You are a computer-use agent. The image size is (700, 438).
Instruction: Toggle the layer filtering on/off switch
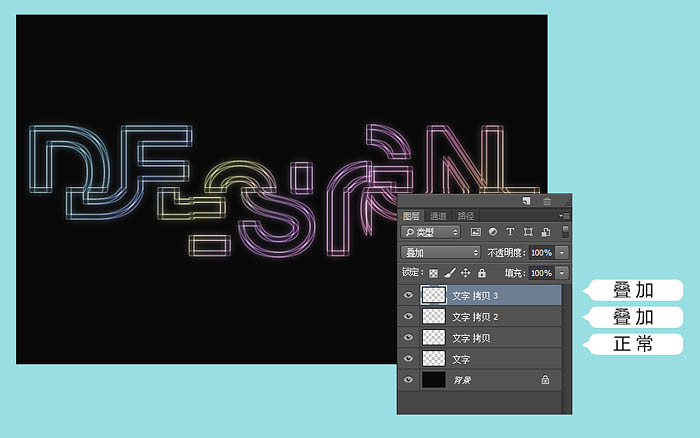[x=565, y=232]
